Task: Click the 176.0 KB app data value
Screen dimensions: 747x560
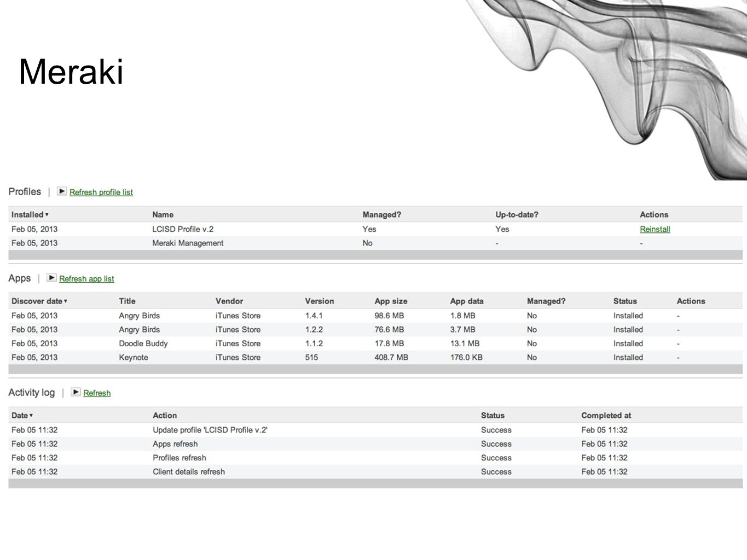Action: point(466,357)
